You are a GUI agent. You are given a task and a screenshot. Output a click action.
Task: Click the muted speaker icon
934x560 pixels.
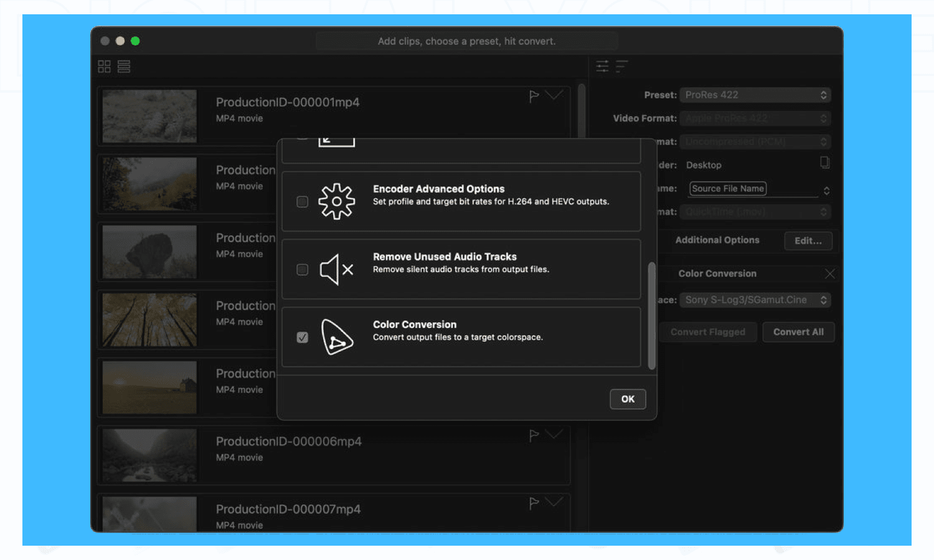click(336, 269)
